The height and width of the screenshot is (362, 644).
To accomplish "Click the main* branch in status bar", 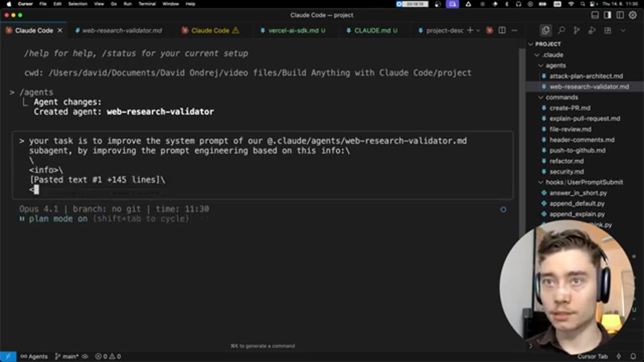I will pos(67,356).
